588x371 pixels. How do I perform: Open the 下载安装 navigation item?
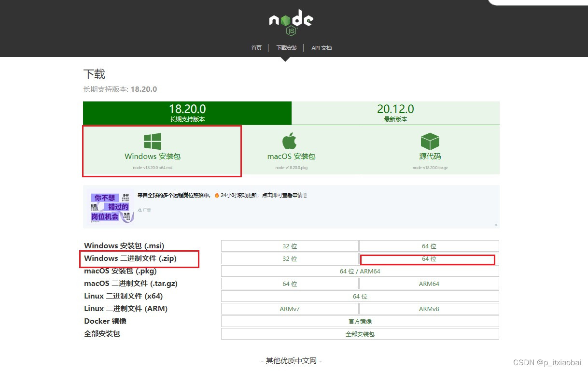pyautogui.click(x=286, y=48)
